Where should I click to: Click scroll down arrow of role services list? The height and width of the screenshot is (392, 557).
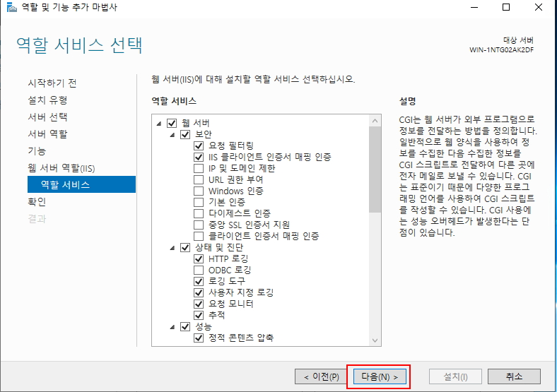[375, 340]
